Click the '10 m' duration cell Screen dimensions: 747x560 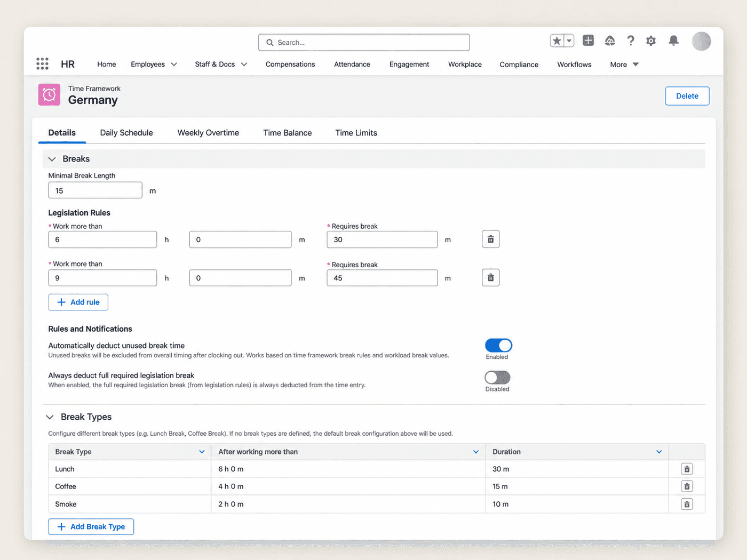(577, 504)
